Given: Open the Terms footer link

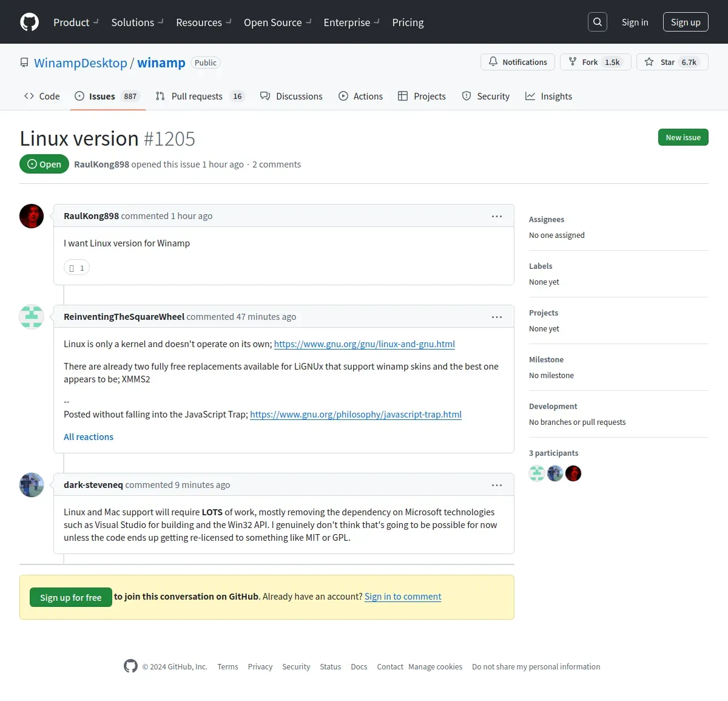Looking at the screenshot, I should pyautogui.click(x=227, y=666).
